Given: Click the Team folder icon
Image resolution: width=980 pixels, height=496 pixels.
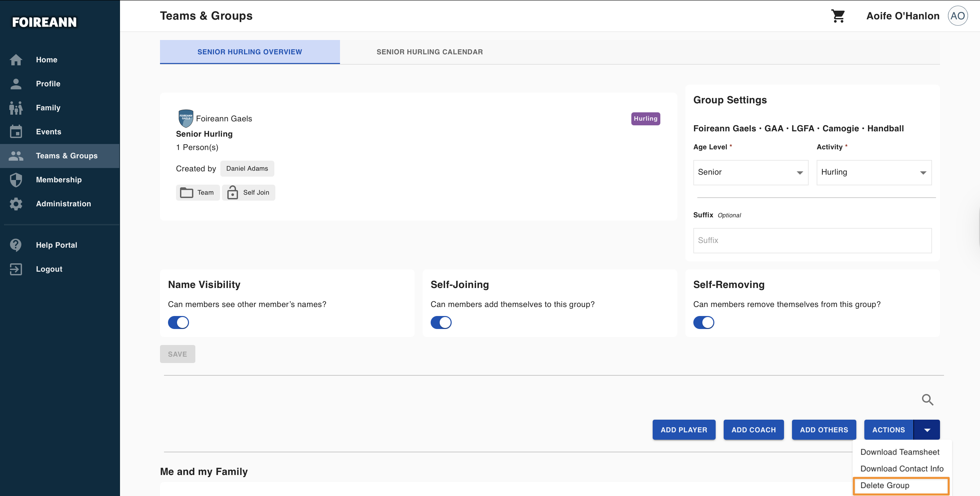Looking at the screenshot, I should click(186, 192).
